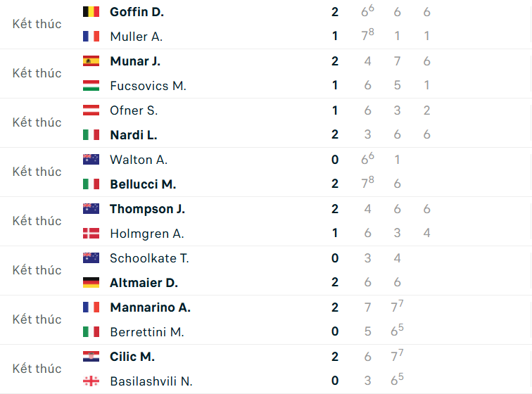Click the Spain flag next to Munar J.
The width and height of the screenshot is (532, 394).
[91, 61]
